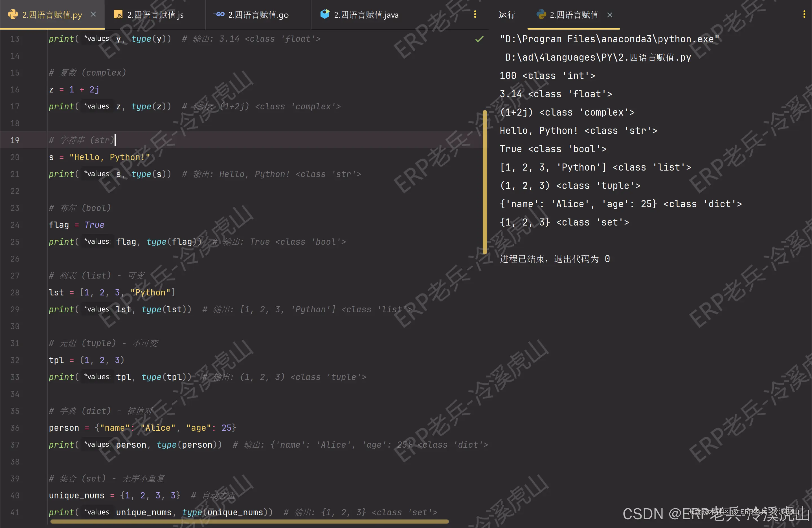Viewport: 812px width, 528px height.
Task: Click the Python icon on 2.四语言赋值.py tab
Action: (13, 15)
